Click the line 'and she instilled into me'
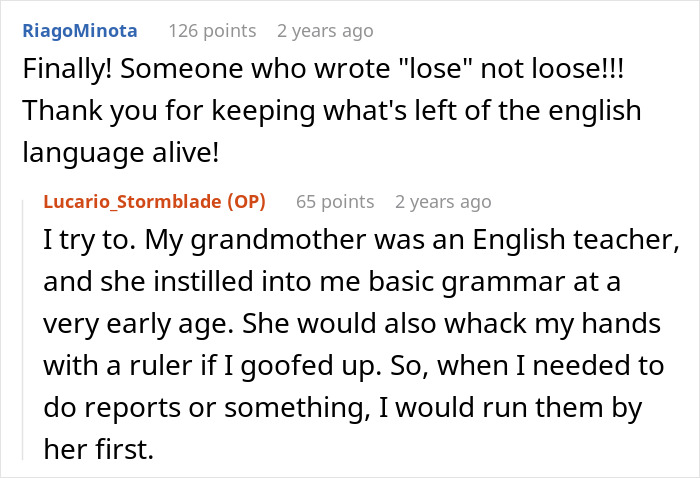 [332, 282]
